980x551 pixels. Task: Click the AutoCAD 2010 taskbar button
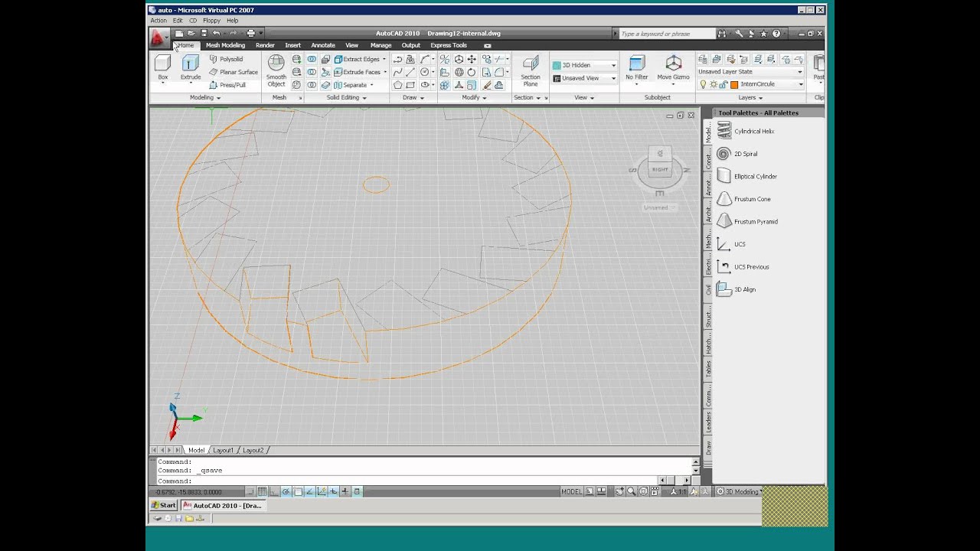[223, 505]
